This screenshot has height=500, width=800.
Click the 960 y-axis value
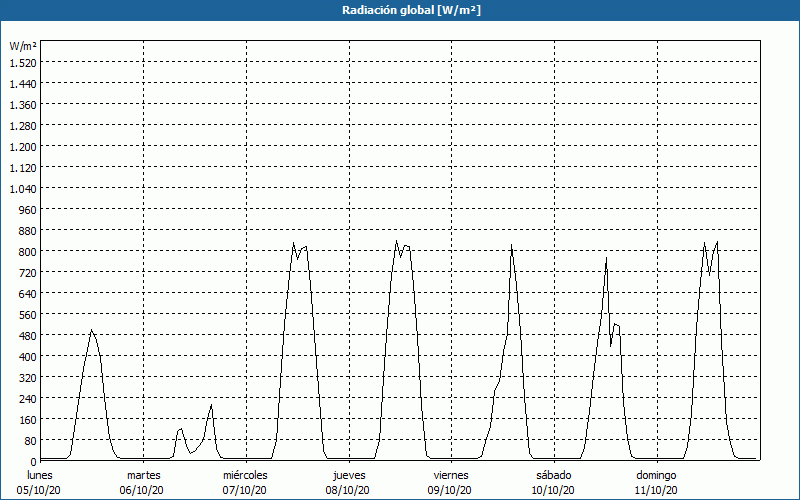28,210
